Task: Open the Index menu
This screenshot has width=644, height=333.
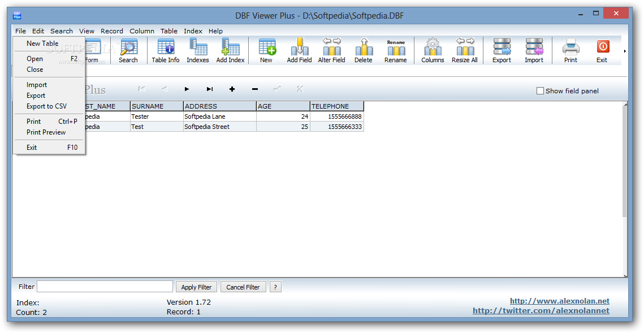Action: [x=193, y=31]
